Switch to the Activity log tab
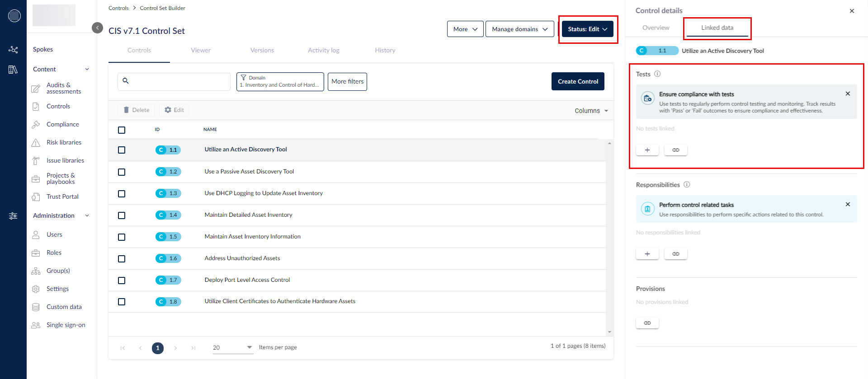 tap(323, 50)
